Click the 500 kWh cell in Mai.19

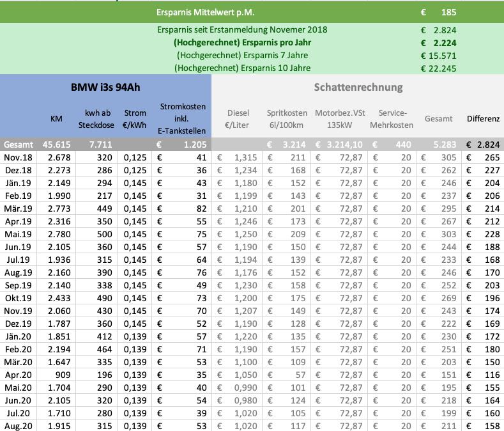pos(105,234)
